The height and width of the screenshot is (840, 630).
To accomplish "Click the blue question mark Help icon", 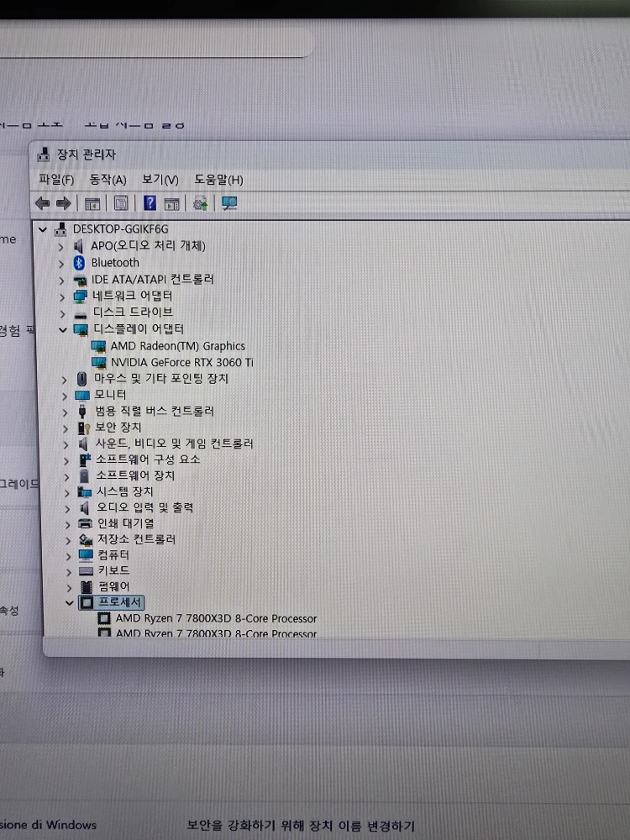I will click(x=150, y=202).
